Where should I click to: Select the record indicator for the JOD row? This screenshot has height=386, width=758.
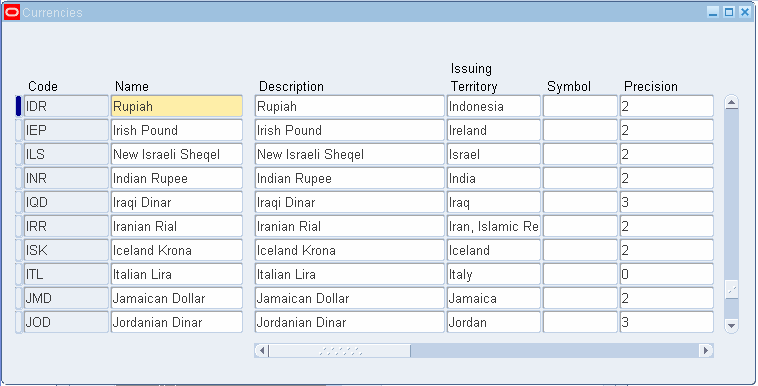(x=18, y=322)
